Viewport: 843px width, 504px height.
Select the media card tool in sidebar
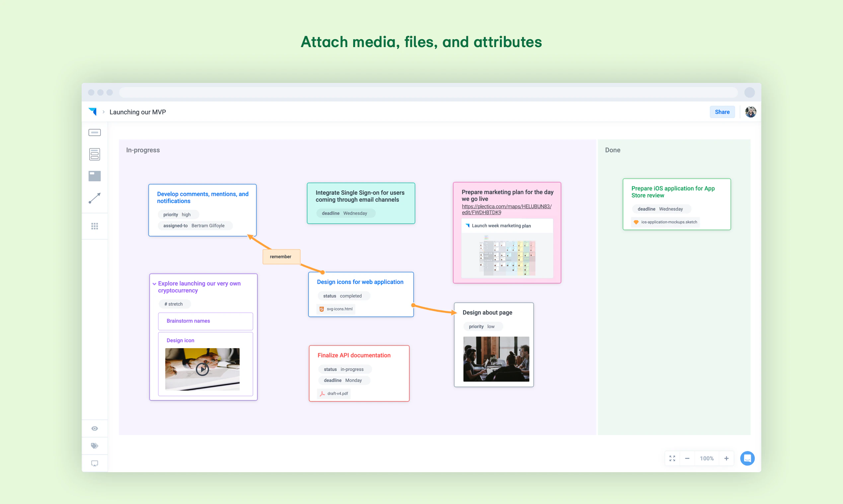click(x=95, y=176)
